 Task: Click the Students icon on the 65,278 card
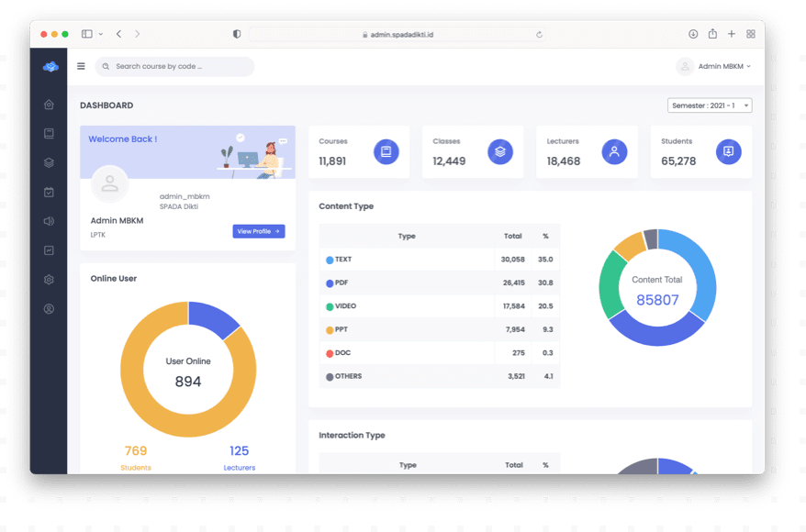(x=728, y=151)
